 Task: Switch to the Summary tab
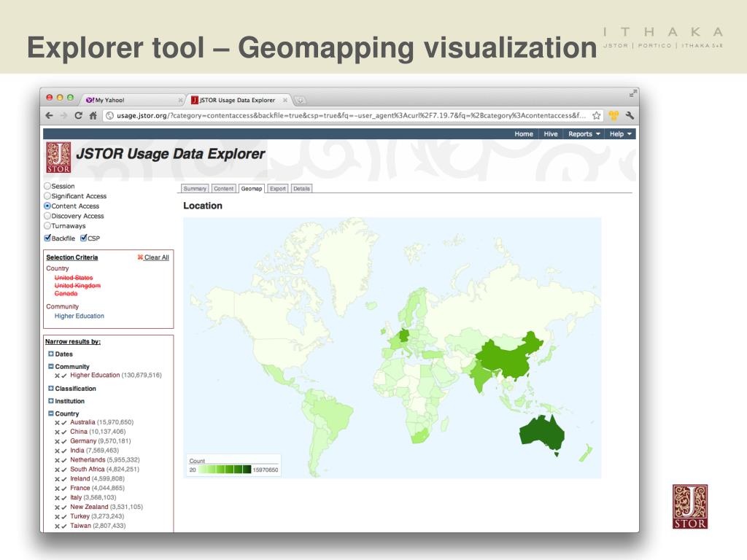click(x=196, y=188)
